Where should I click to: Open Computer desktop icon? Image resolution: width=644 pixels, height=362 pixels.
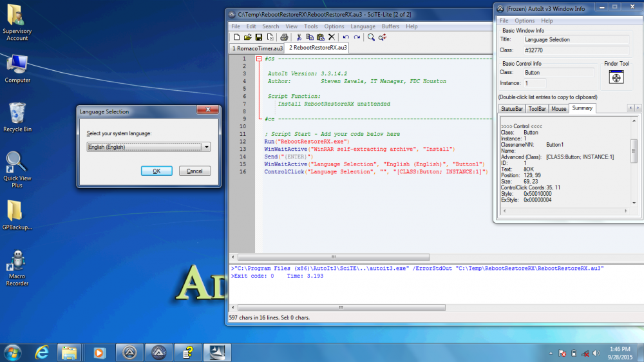point(17,69)
